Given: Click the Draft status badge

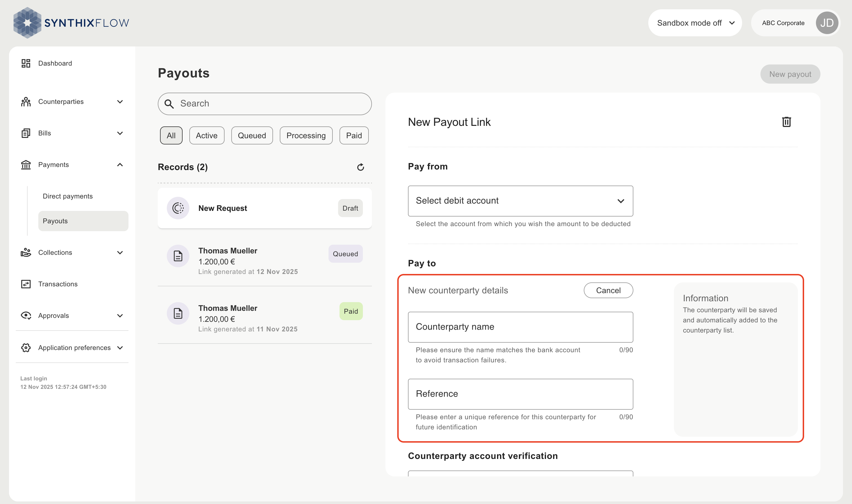Looking at the screenshot, I should (350, 208).
